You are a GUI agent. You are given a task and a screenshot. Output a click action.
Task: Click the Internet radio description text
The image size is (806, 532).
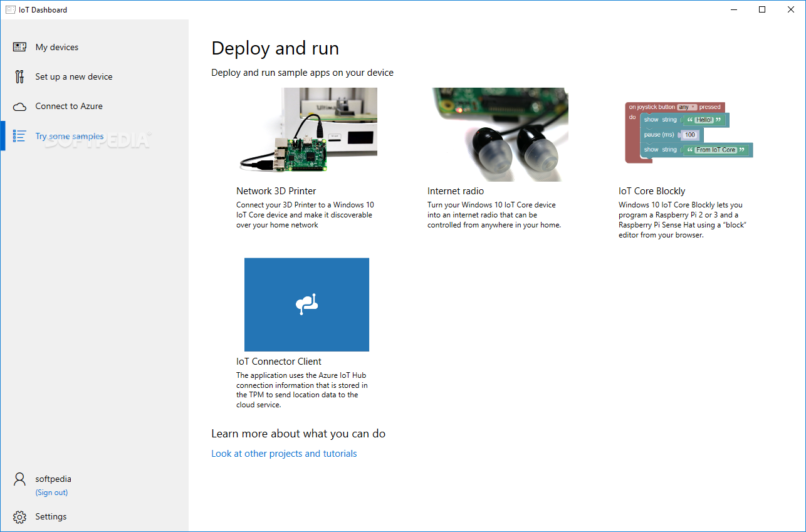(494, 215)
